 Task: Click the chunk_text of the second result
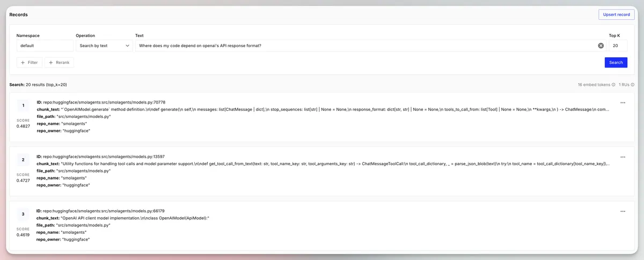(x=322, y=164)
